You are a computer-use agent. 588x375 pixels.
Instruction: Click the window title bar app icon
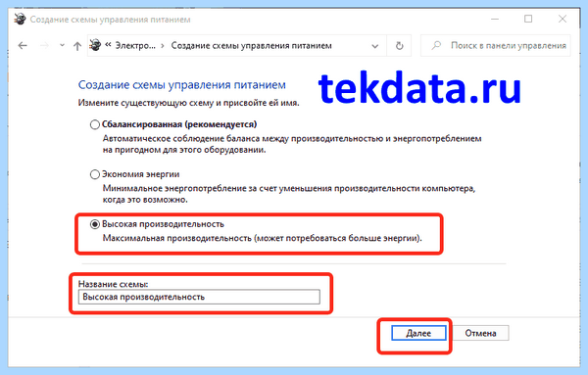tap(20, 19)
